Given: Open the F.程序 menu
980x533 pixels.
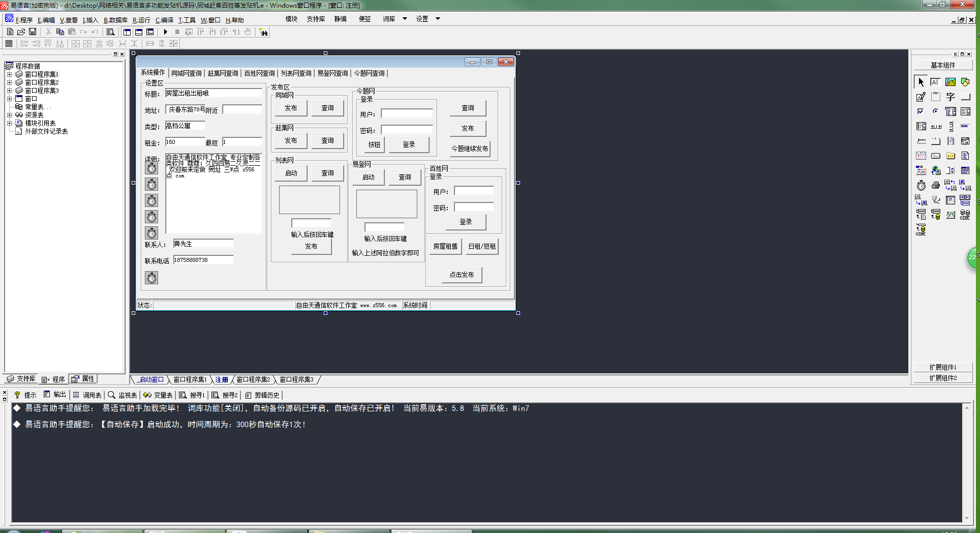Looking at the screenshot, I should 24,20.
